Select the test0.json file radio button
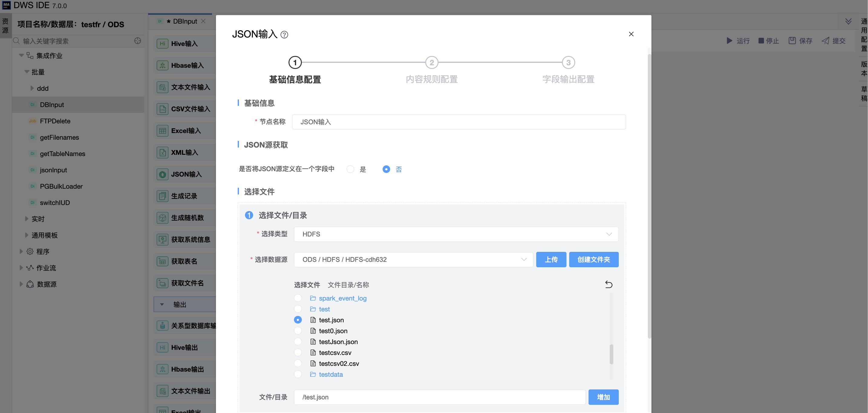Screen dimensions: 868x413 click(298, 331)
